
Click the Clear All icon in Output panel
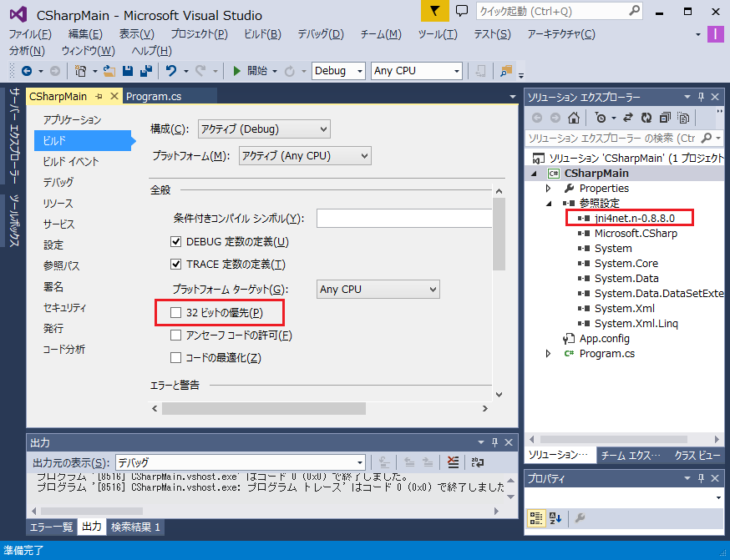pyautogui.click(x=452, y=462)
